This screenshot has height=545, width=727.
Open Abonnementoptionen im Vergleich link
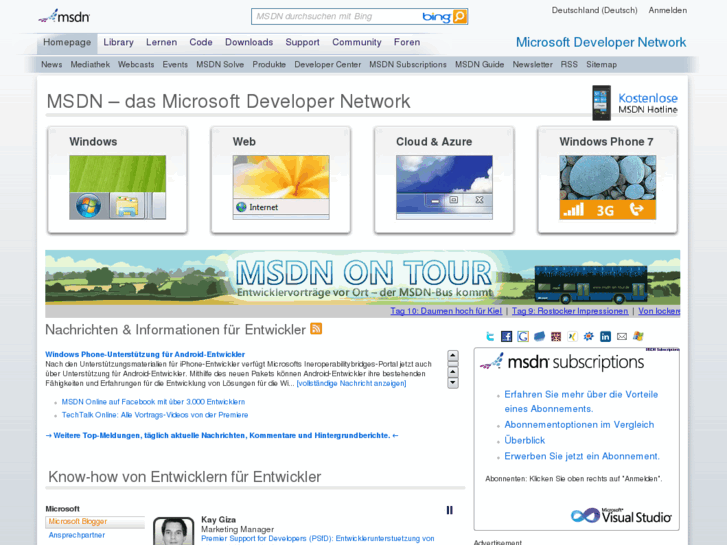point(579,424)
